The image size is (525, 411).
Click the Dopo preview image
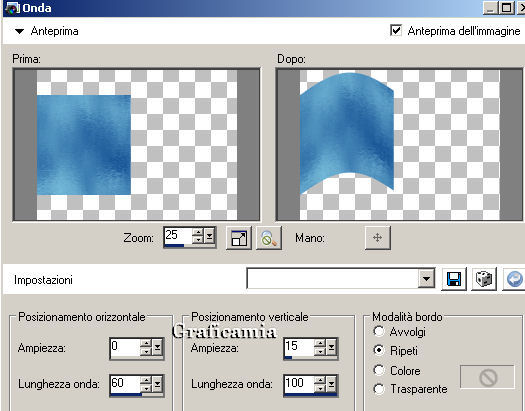[x=399, y=145]
